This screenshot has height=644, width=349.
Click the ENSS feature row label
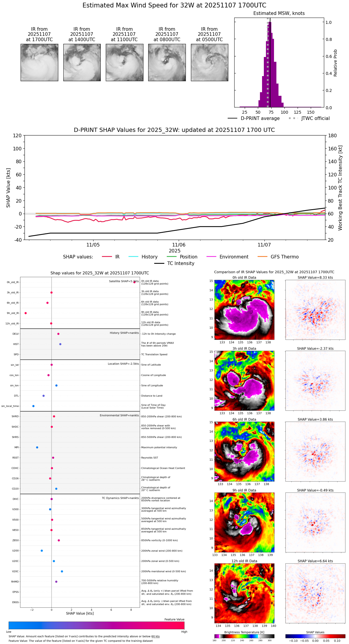(16, 602)
